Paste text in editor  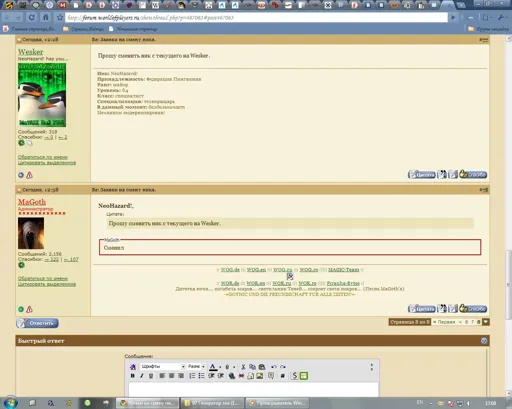click(x=262, y=367)
